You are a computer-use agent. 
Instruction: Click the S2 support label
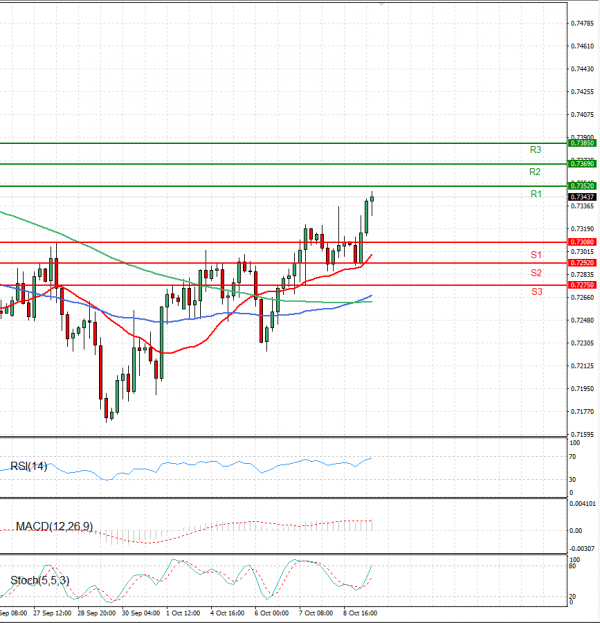pos(536,273)
